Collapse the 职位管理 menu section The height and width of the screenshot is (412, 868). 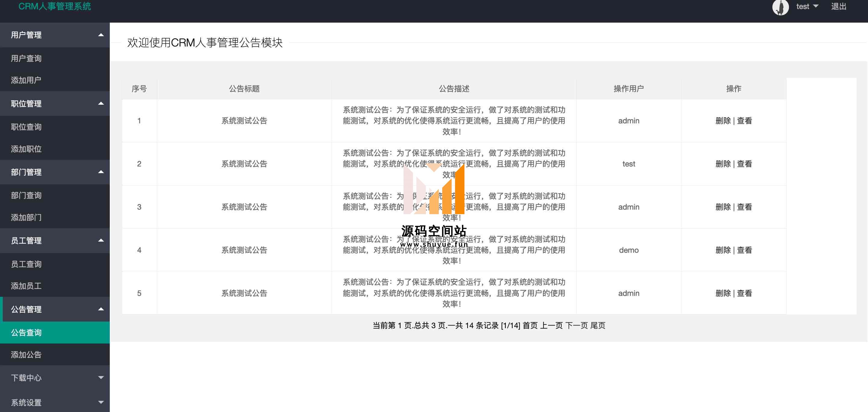click(55, 103)
